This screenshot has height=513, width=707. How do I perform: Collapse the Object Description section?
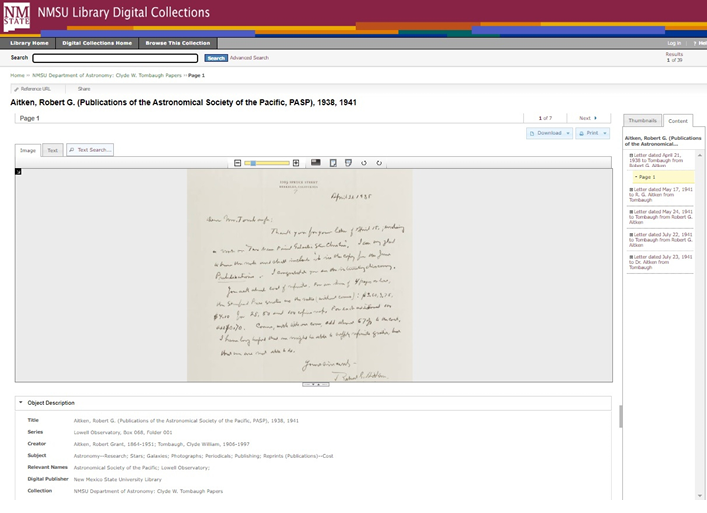tap(21, 403)
